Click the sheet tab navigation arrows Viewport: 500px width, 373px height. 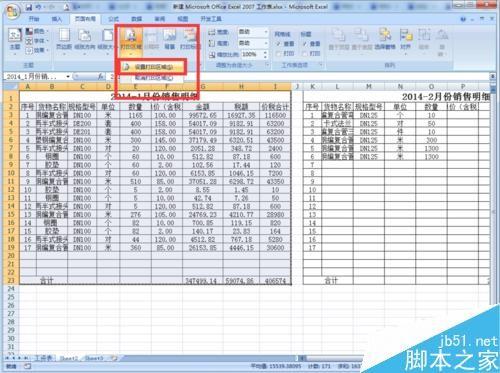coord(17,358)
